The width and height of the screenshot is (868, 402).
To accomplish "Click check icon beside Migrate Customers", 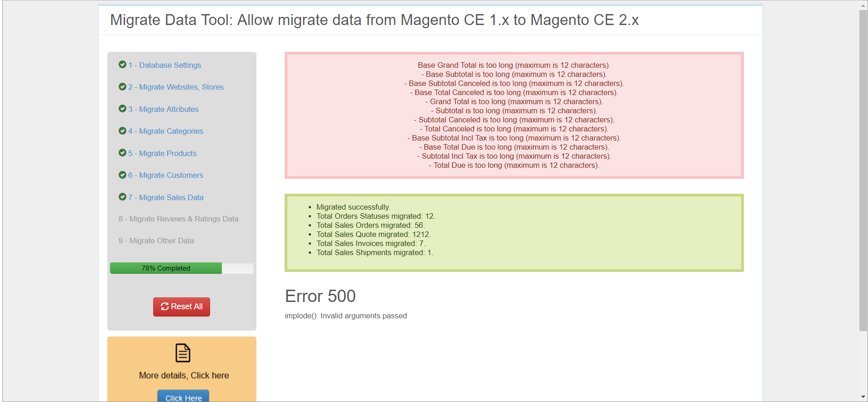I will [x=122, y=175].
